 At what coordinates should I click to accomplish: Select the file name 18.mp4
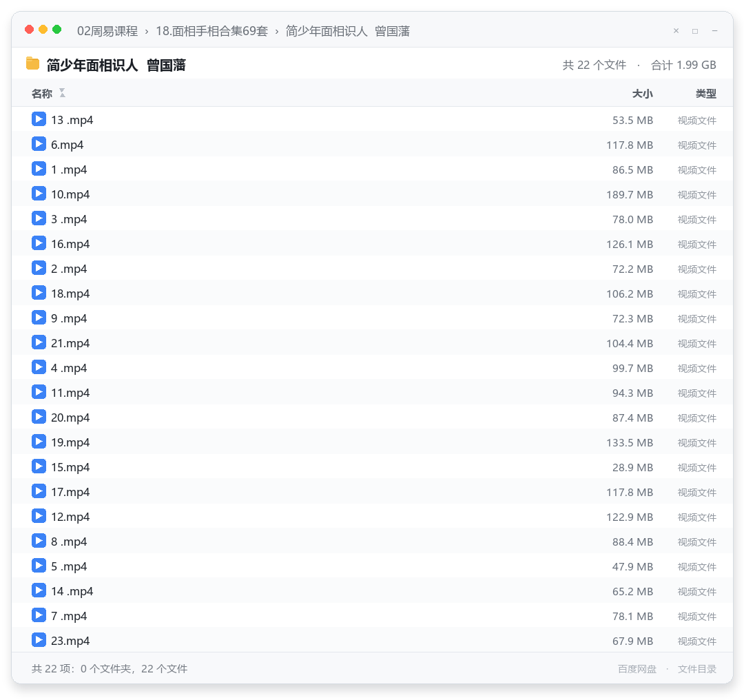coord(70,294)
